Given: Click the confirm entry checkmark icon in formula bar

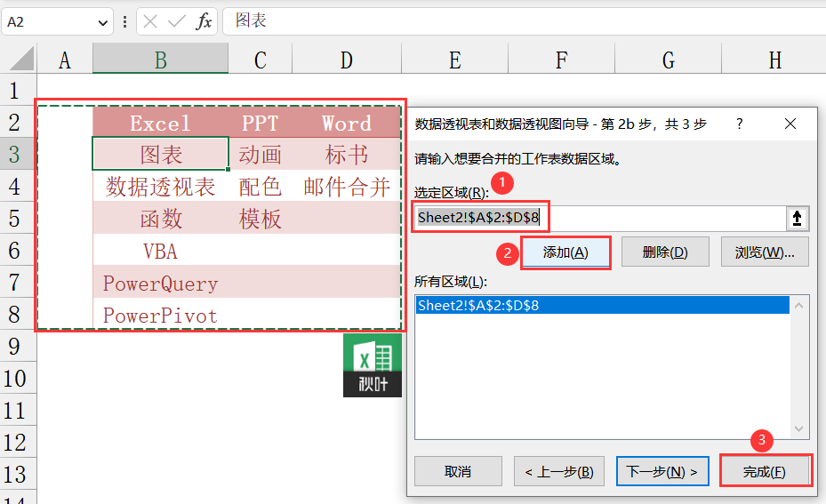Looking at the screenshot, I should coord(176,21).
